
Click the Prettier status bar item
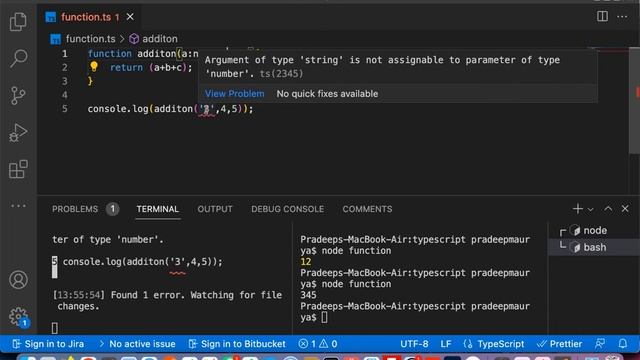[559, 344]
